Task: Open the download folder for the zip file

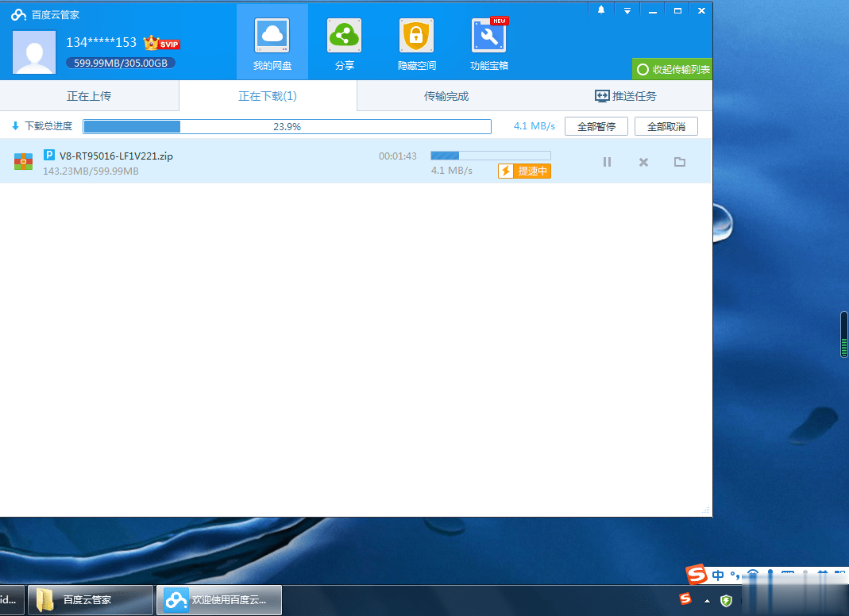Action: [680, 162]
